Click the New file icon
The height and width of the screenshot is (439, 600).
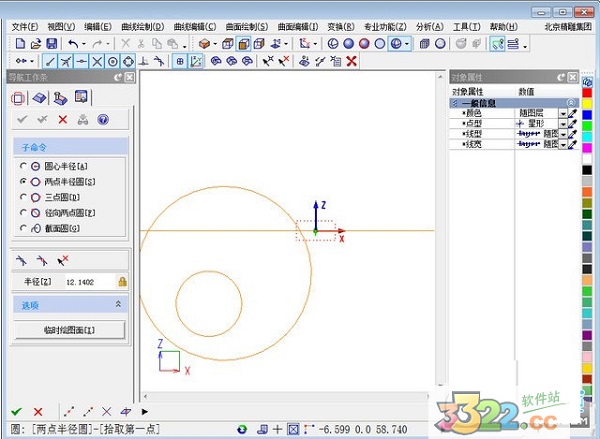(21, 44)
